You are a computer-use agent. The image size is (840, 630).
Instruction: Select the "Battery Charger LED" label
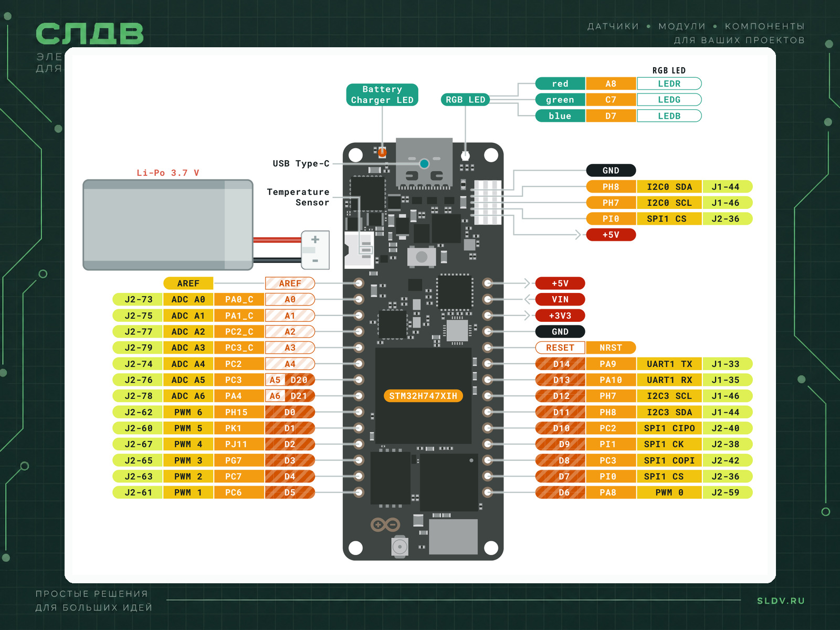pos(382,94)
